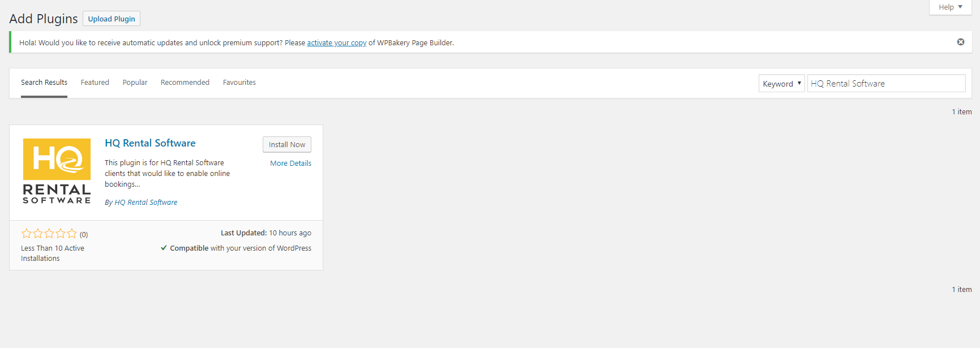Click the Upload Plugin button
The height and width of the screenshot is (348, 980).
tap(112, 19)
